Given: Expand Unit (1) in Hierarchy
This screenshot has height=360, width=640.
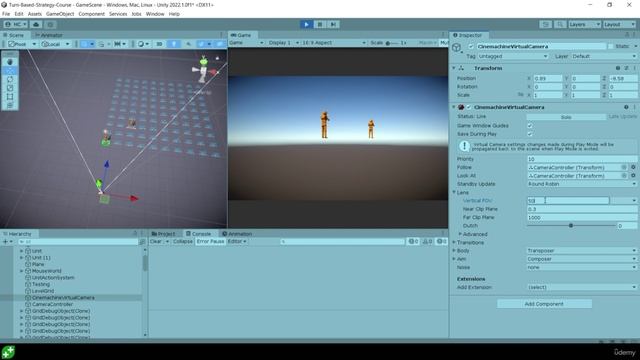Looking at the screenshot, I should click(x=22, y=258).
